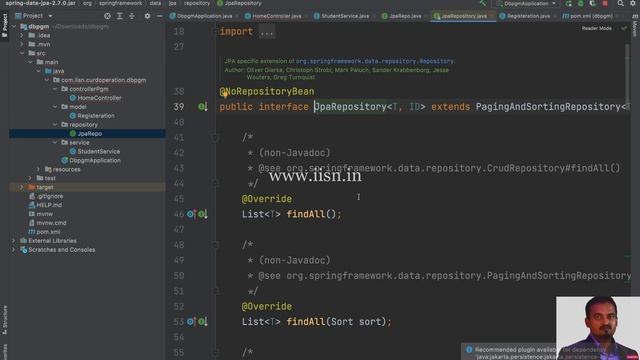Expand the .idea folder
Screen dimensions: 640x360
(22, 36)
